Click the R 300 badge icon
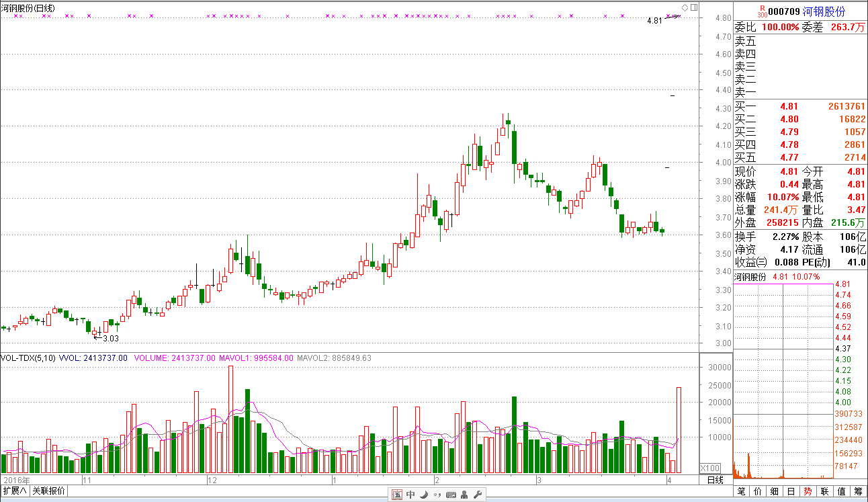Screen dimensions: 868x502 761,11
